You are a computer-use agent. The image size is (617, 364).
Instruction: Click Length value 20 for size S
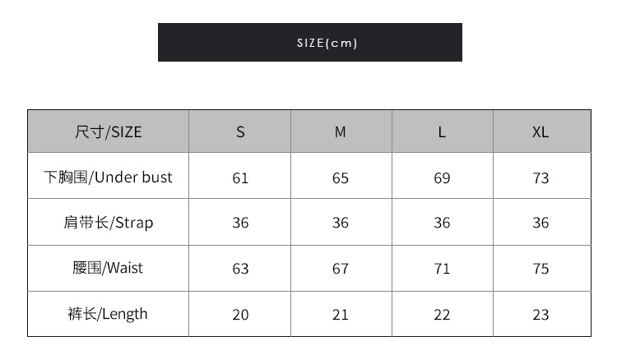pos(240,315)
